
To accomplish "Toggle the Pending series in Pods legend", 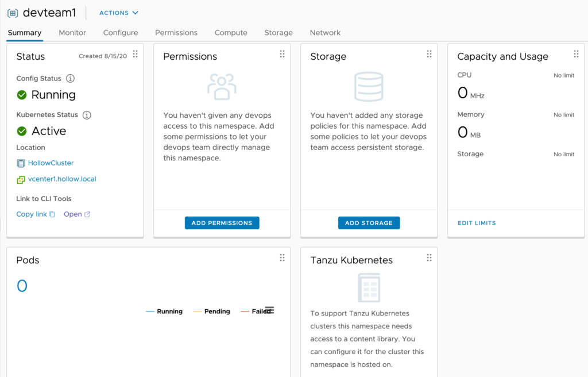I will (x=211, y=311).
